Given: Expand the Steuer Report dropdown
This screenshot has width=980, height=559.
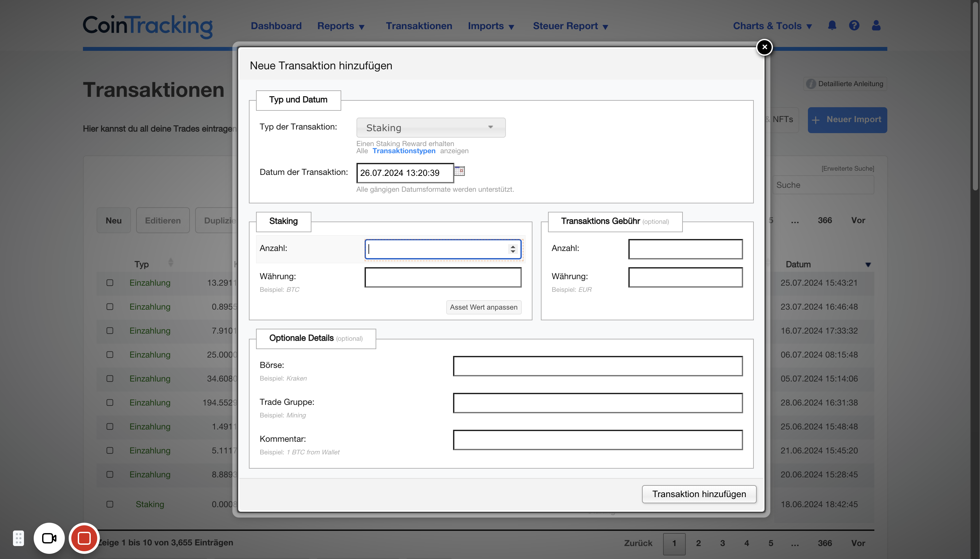Looking at the screenshot, I should click(x=570, y=26).
